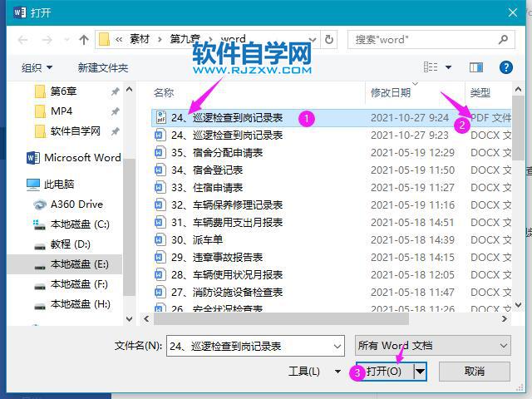Select file 34、宿舍登记表

(331, 170)
